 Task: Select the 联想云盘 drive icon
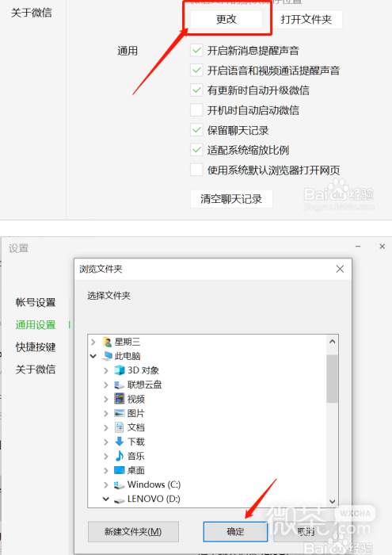119,385
